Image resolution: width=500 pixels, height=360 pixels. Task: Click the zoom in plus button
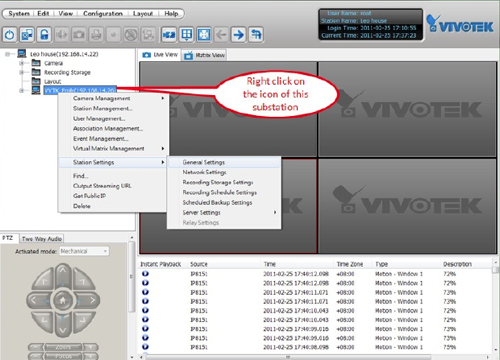click(91, 347)
